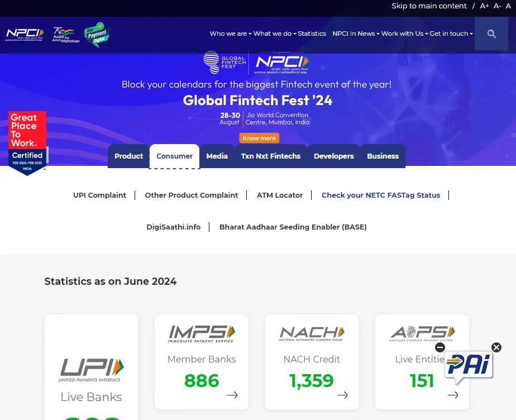The height and width of the screenshot is (420, 516).
Task: Click the IMPS logo
Action: tap(202, 334)
